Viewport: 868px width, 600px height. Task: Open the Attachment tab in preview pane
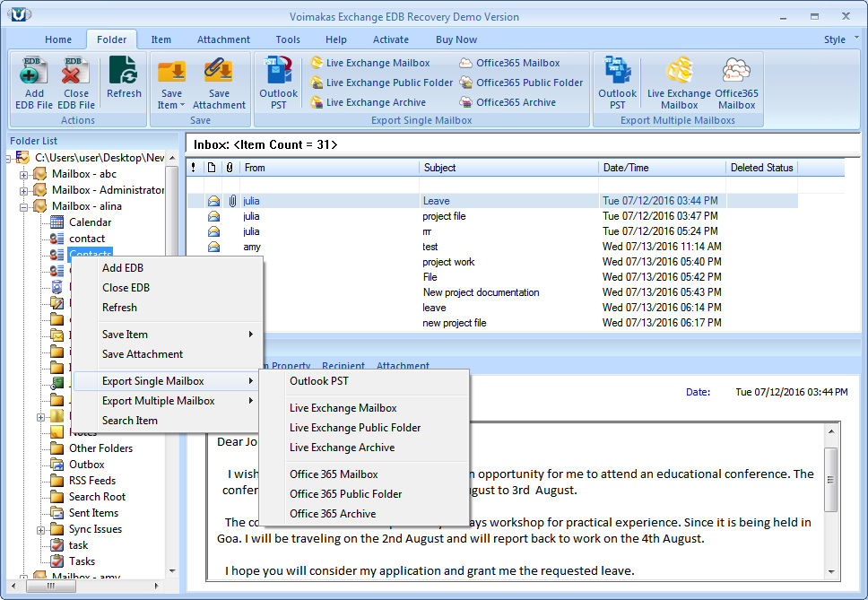point(403,366)
